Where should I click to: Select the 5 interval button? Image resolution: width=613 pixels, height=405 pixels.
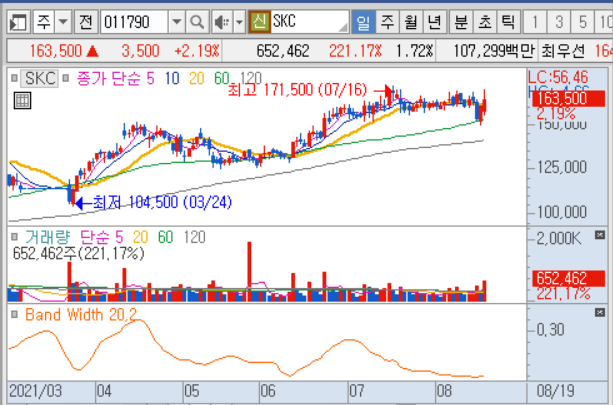point(583,22)
